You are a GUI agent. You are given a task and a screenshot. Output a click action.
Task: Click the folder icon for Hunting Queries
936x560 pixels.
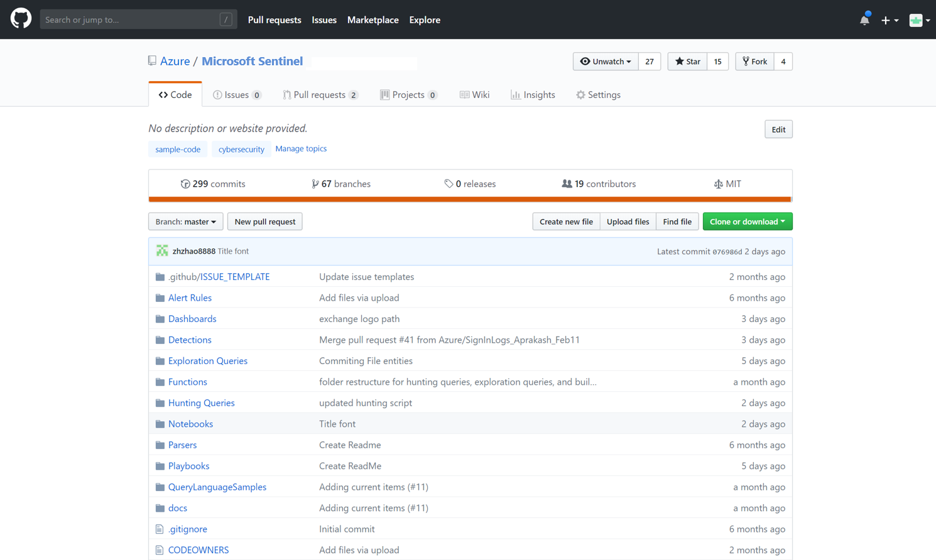160,403
